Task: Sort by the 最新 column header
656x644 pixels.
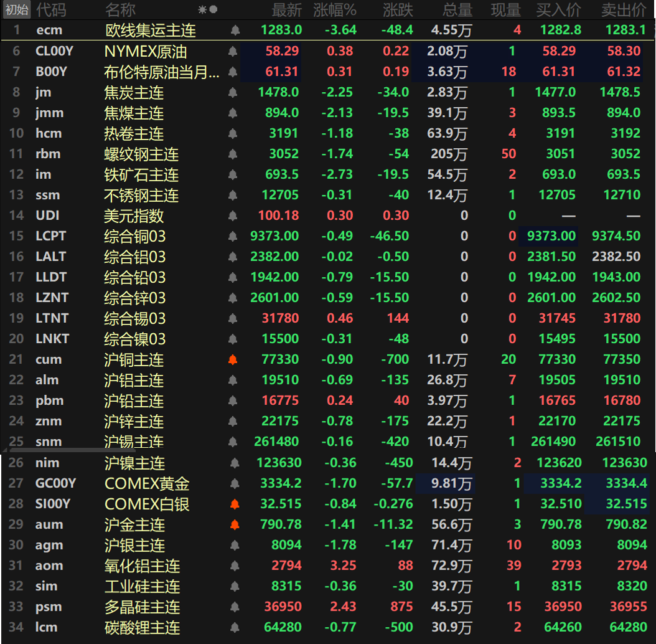Action: pyautogui.click(x=286, y=9)
